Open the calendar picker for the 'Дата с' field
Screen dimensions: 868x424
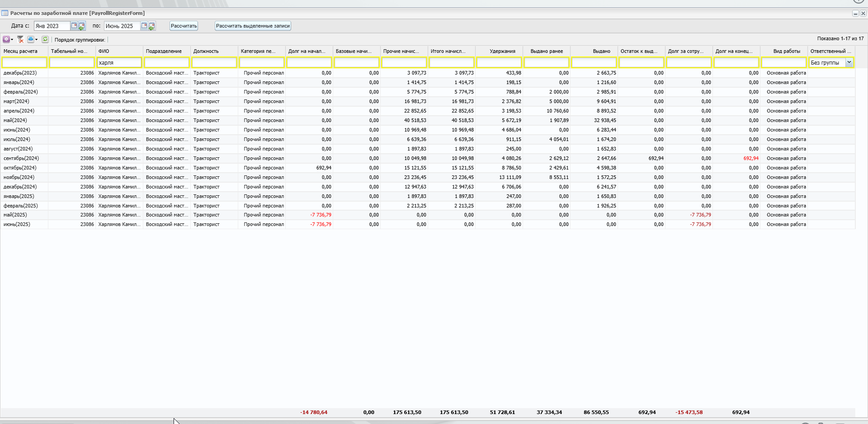point(74,26)
